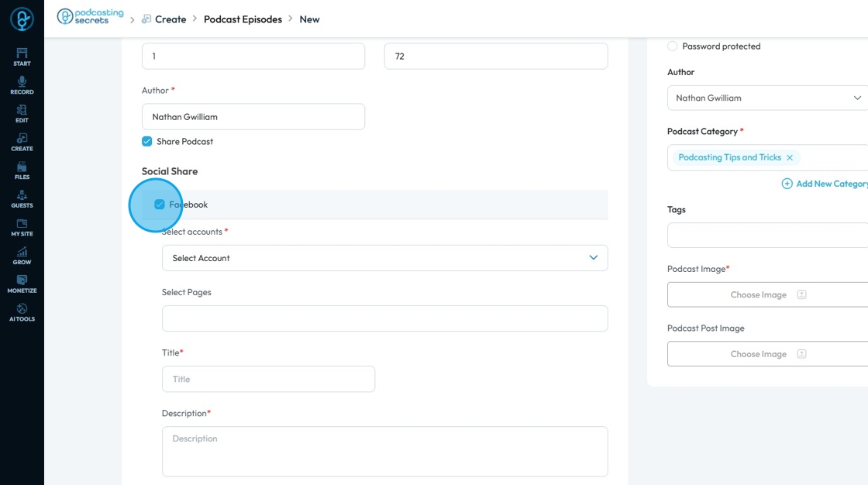This screenshot has height=485, width=868.
Task: Expand the Select Account dropdown
Action: tap(384, 258)
